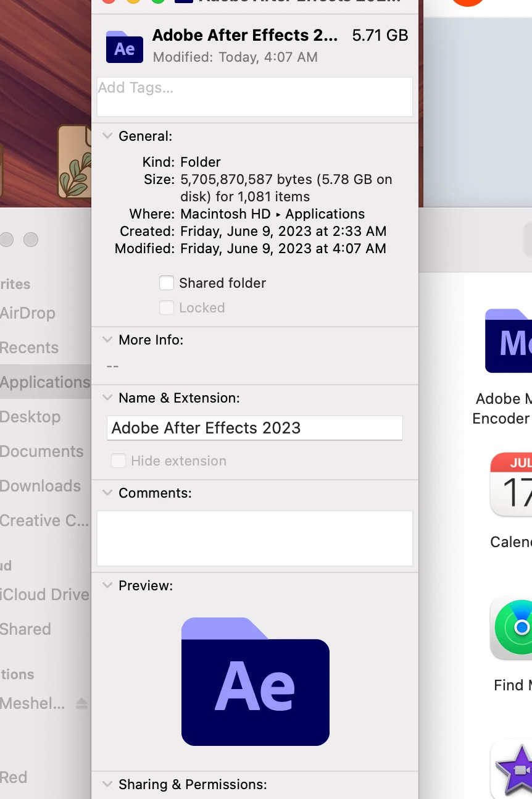Collapse the Preview section
This screenshot has height=799, width=532.
[107, 585]
